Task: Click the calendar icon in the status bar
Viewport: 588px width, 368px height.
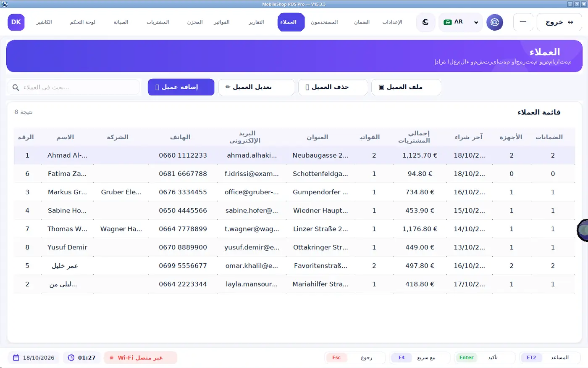Action: 16,358
